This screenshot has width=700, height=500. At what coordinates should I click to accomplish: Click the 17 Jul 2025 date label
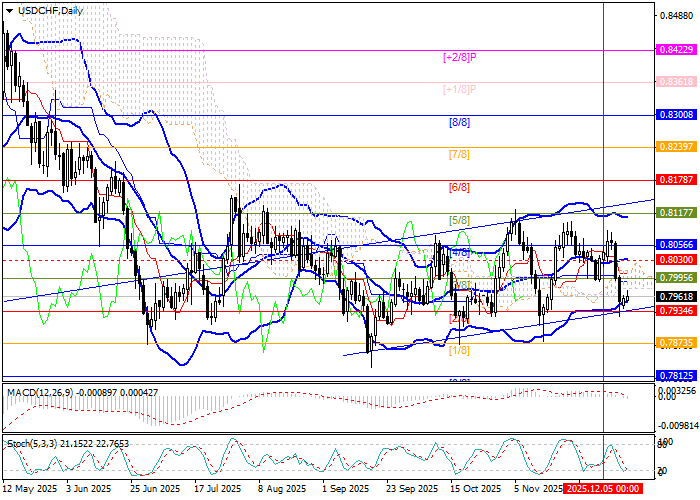click(217, 489)
